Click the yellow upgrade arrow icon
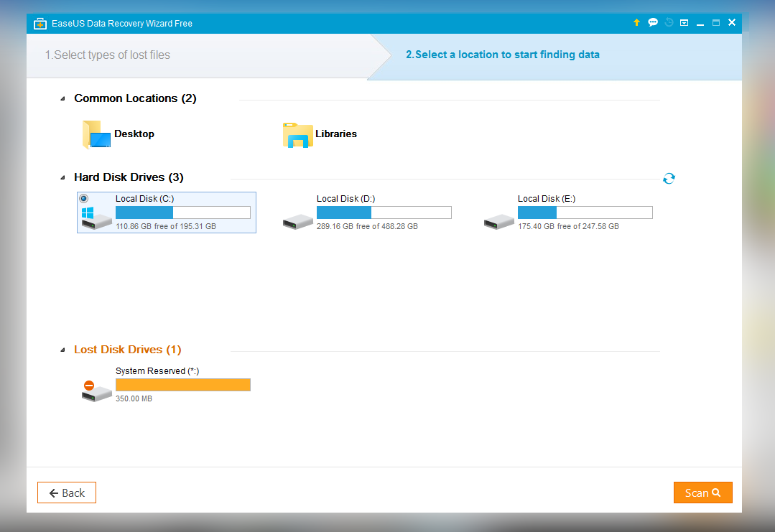The width and height of the screenshot is (775, 532). [x=636, y=23]
